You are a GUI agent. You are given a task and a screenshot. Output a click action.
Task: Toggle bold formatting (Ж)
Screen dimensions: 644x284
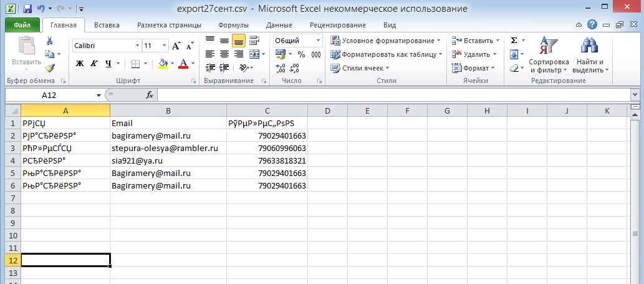(79, 64)
